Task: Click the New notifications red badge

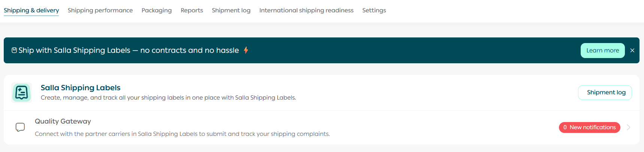Action: tap(589, 127)
